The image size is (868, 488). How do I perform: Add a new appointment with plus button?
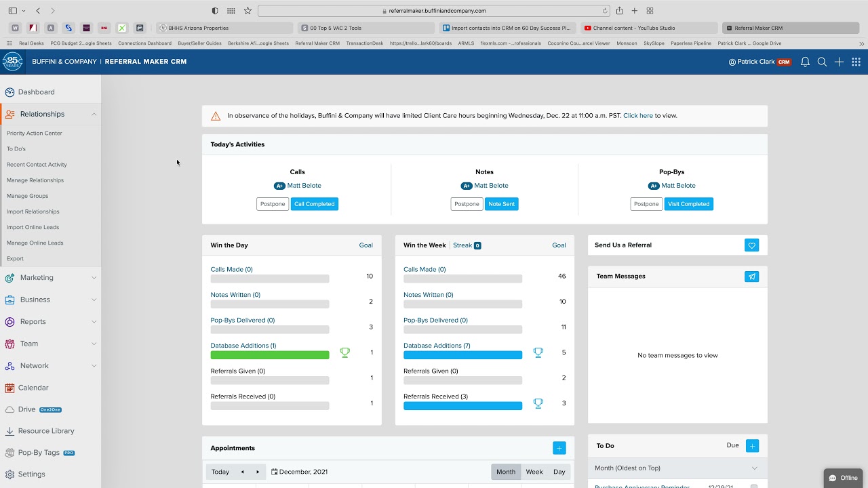[x=559, y=448]
